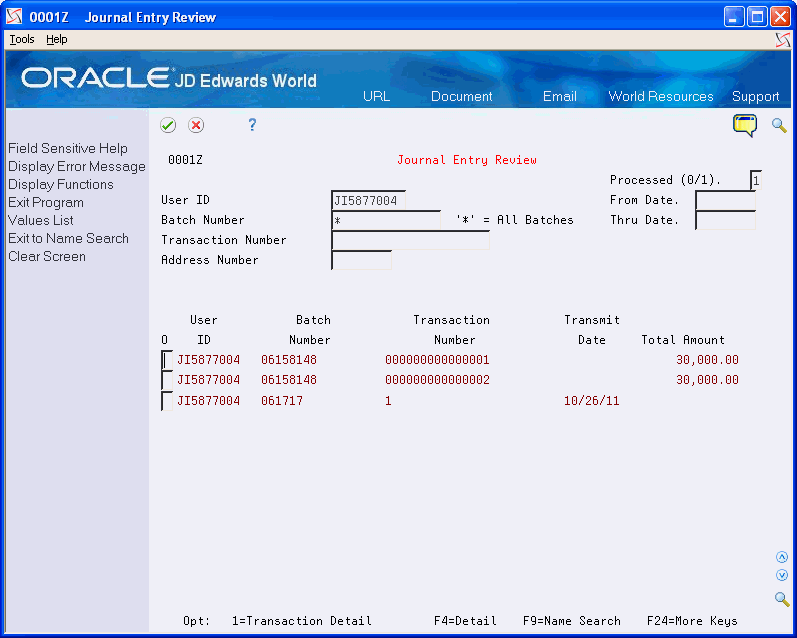
Task: Click F9=Name Search function key
Action: pyautogui.click(x=571, y=621)
